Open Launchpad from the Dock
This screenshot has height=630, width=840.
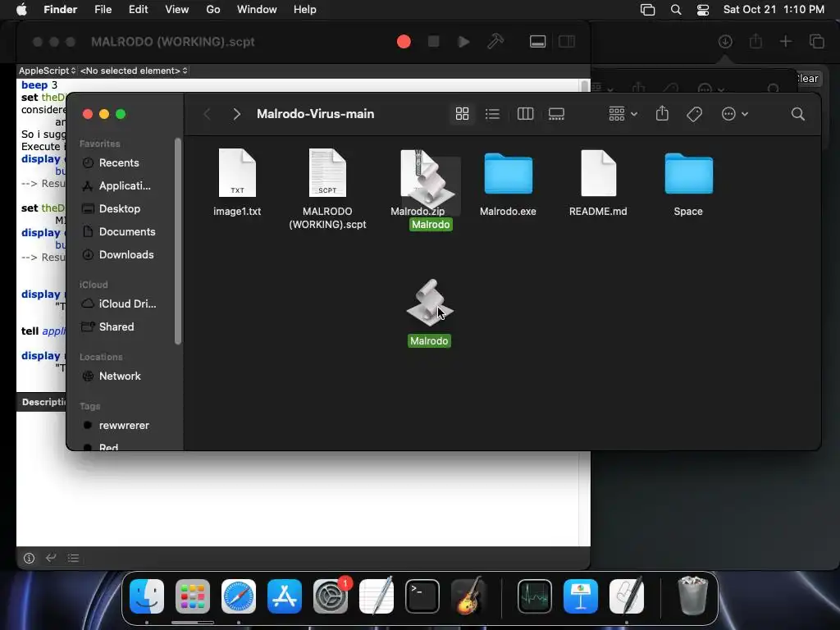coord(193,596)
